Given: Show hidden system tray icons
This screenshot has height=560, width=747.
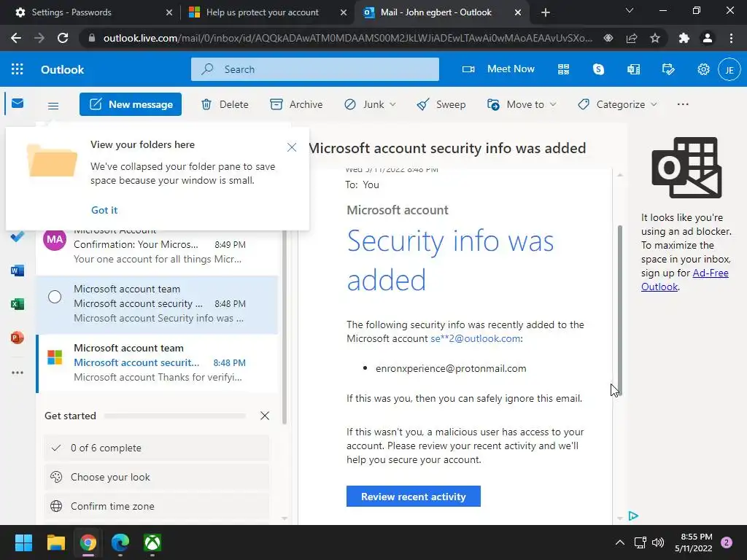Looking at the screenshot, I should (x=620, y=542).
